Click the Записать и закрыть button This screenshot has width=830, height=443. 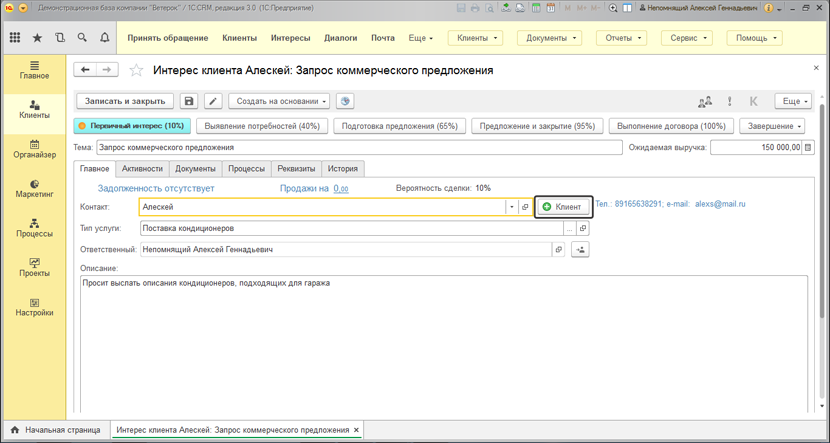(x=125, y=101)
